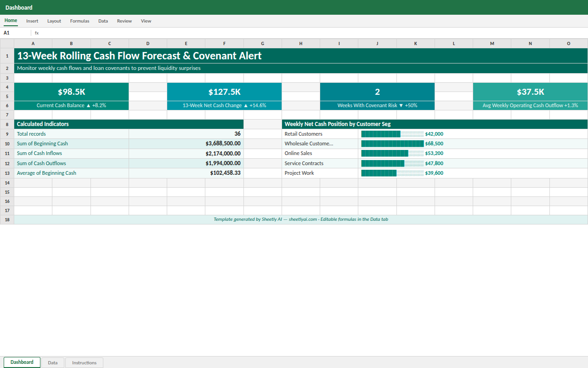Click the Sum of Cash Outflows label
Viewport: 588px width, 368px height.
pos(72,163)
